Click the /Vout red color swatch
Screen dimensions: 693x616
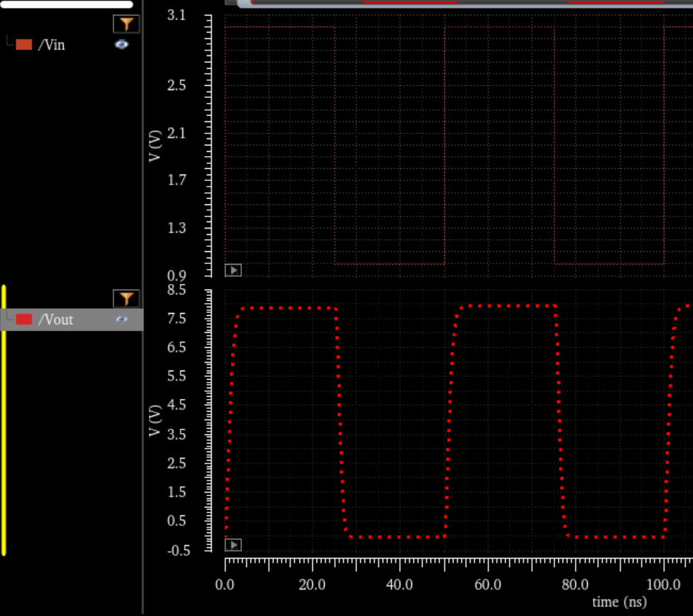coord(24,319)
